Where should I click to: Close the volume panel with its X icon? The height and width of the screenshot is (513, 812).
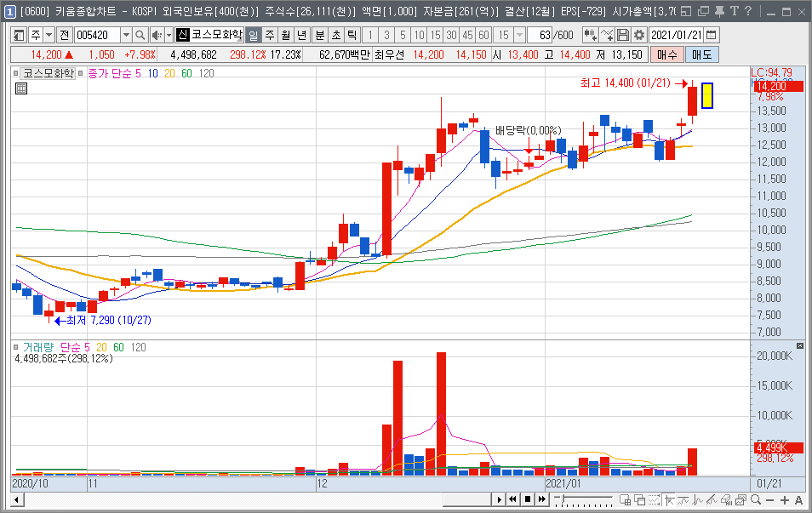click(799, 345)
